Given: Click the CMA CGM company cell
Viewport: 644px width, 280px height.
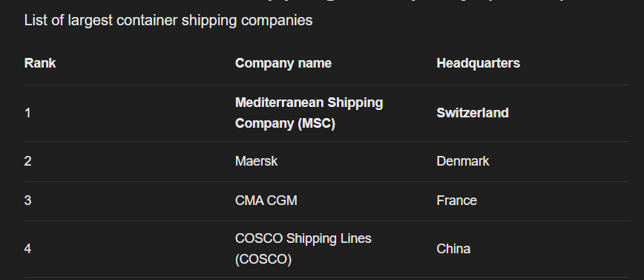Looking at the screenshot, I should 266,201.
